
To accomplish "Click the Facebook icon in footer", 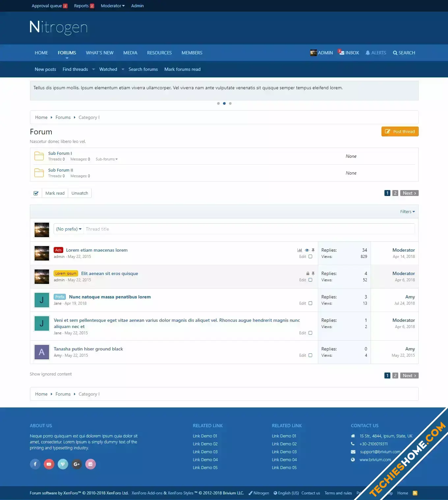I will click(35, 464).
